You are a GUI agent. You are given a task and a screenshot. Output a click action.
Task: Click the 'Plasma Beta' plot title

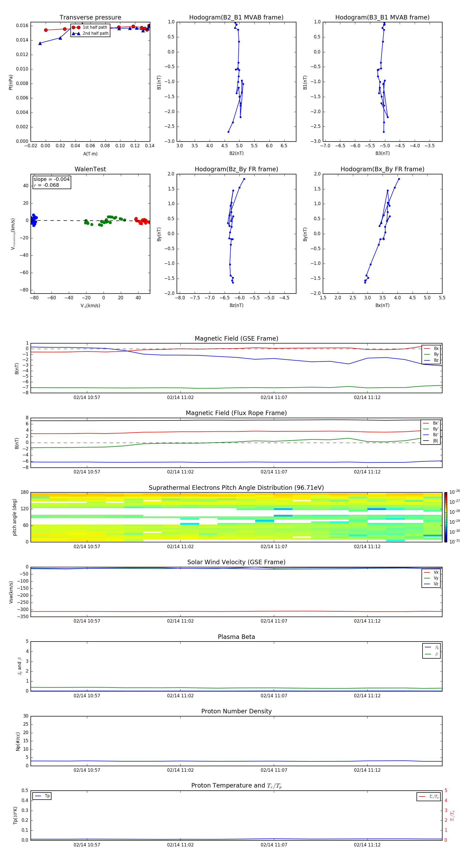tap(236, 637)
